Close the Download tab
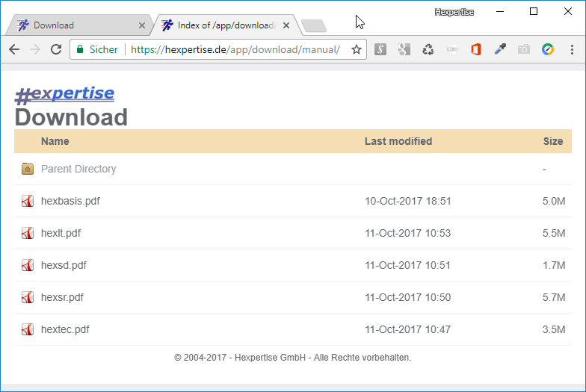Image resolution: width=586 pixels, height=392 pixels. (142, 25)
